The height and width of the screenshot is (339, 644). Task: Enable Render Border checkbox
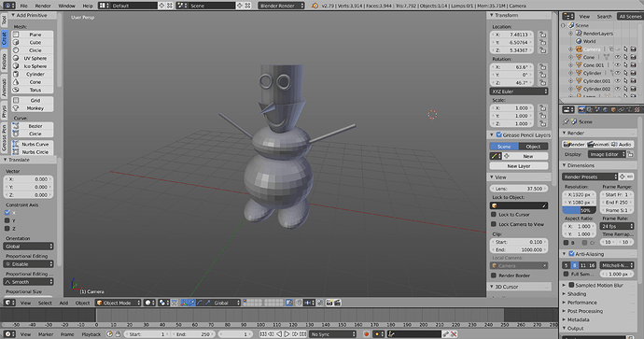[494, 275]
